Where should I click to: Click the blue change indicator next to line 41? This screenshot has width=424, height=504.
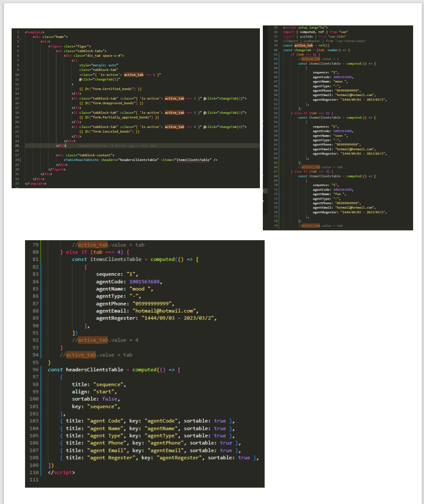279,54
